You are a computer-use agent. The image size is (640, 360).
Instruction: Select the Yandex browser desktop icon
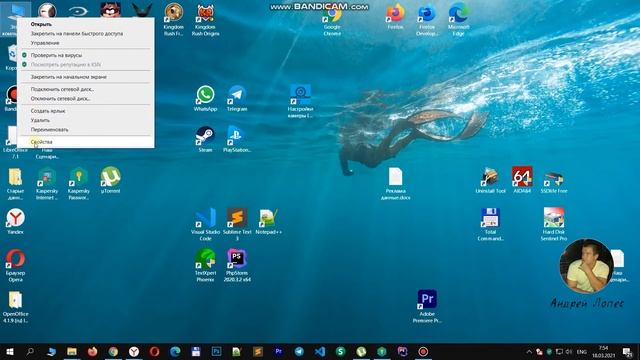[16, 222]
